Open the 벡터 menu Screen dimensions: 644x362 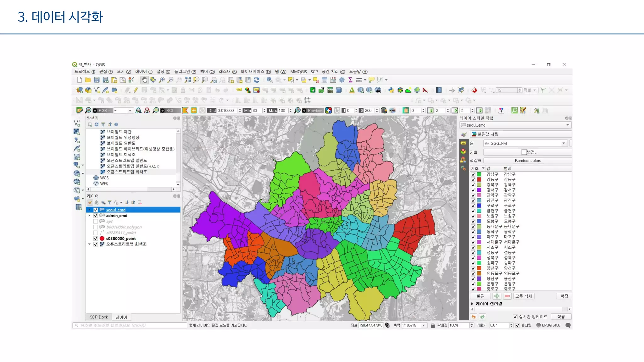point(207,72)
